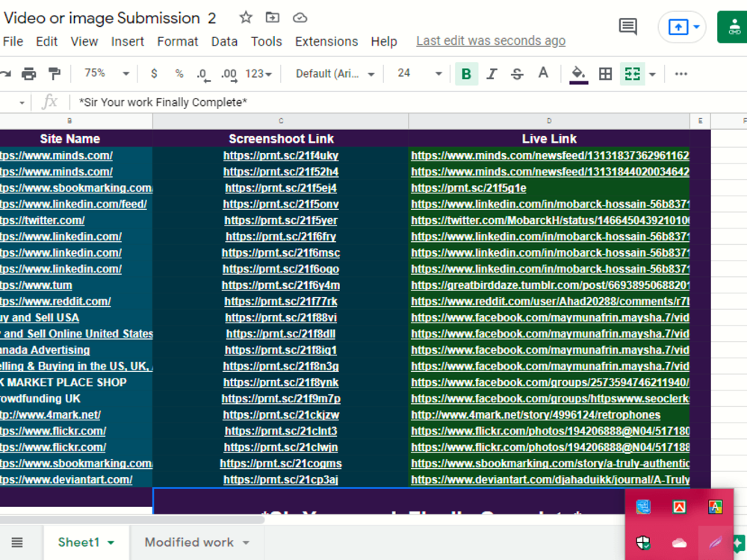Open the fill color picker

coord(578,75)
